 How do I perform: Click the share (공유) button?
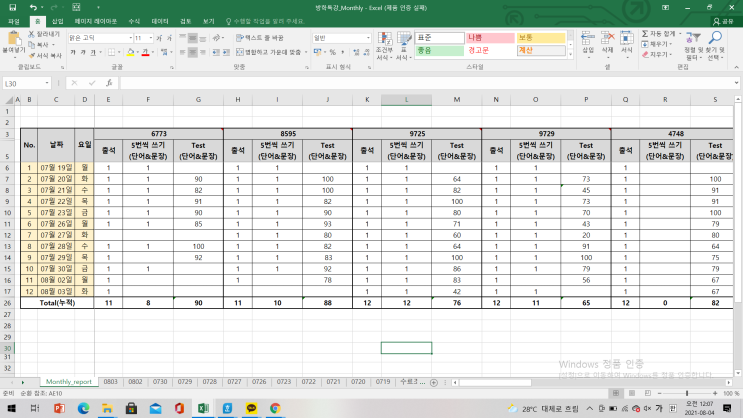tap(724, 21)
